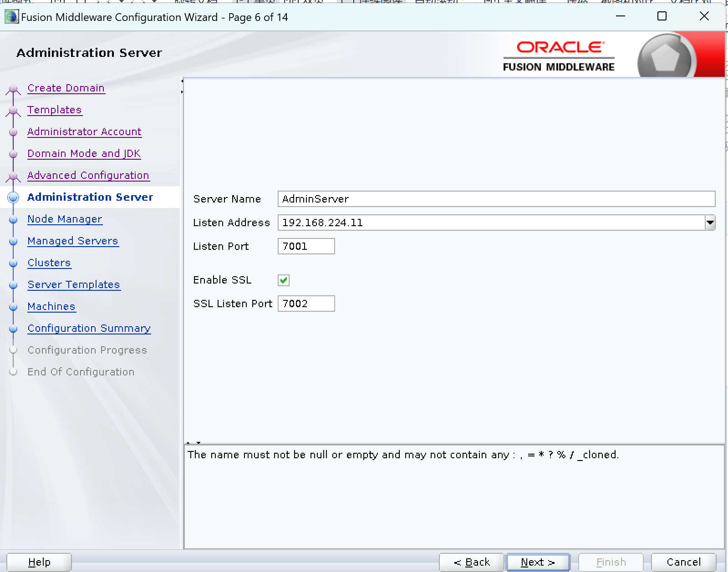
Task: Click the SSL Listen Port label
Action: pos(233,304)
